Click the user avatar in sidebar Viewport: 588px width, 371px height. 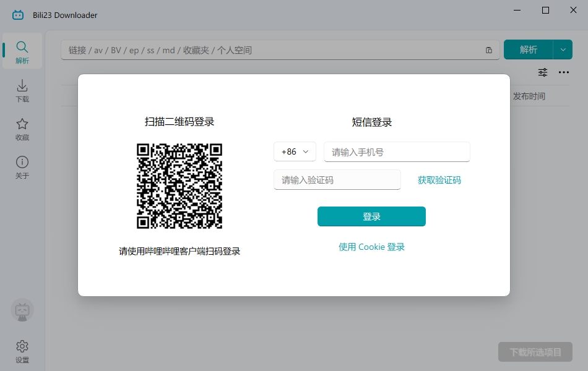(22, 310)
